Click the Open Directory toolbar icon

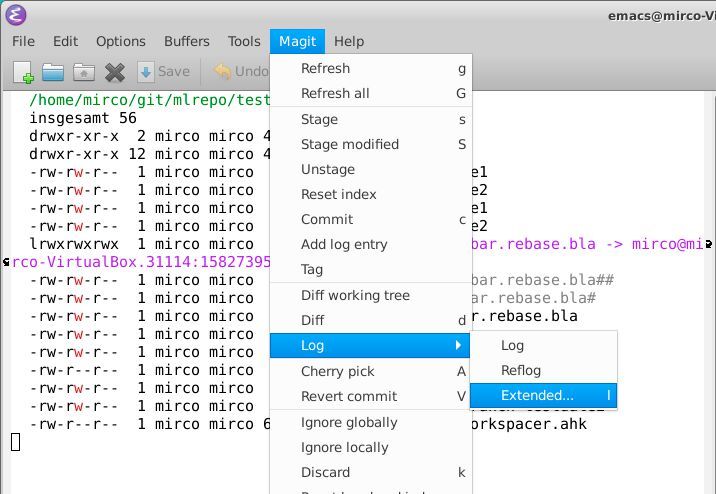(x=84, y=72)
